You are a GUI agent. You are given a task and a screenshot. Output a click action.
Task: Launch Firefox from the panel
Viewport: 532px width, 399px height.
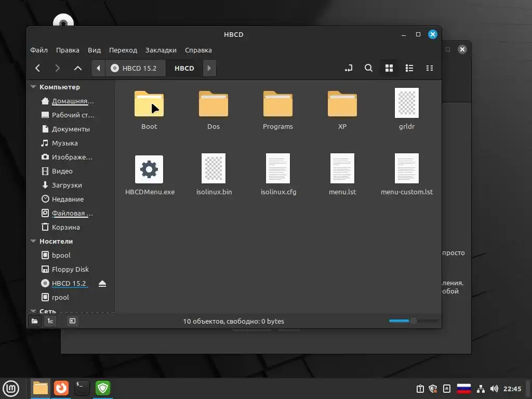61,388
